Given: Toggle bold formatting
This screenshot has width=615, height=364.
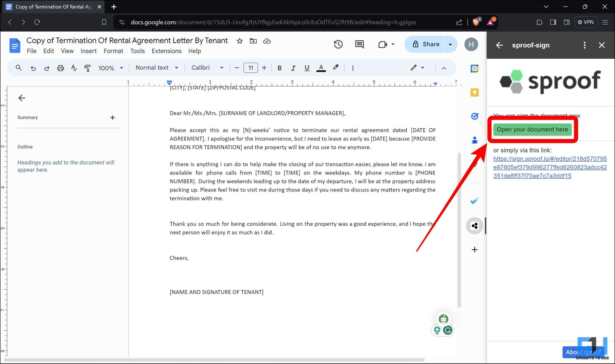Looking at the screenshot, I should [279, 68].
